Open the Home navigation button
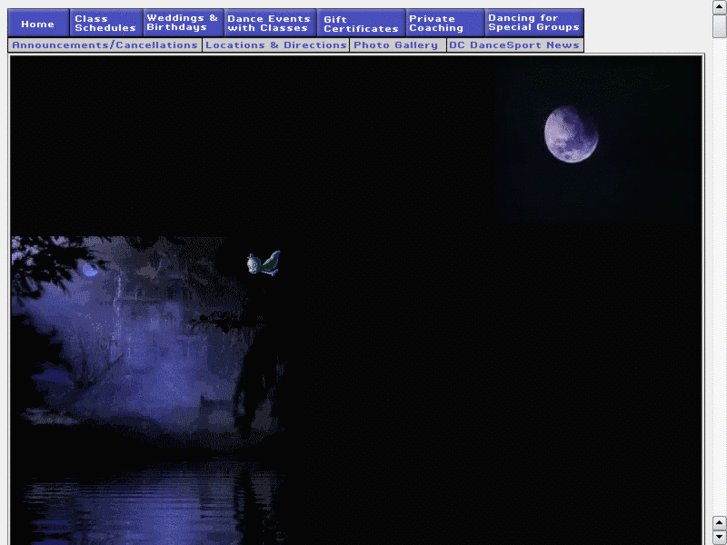This screenshot has height=545, width=727. (x=38, y=23)
